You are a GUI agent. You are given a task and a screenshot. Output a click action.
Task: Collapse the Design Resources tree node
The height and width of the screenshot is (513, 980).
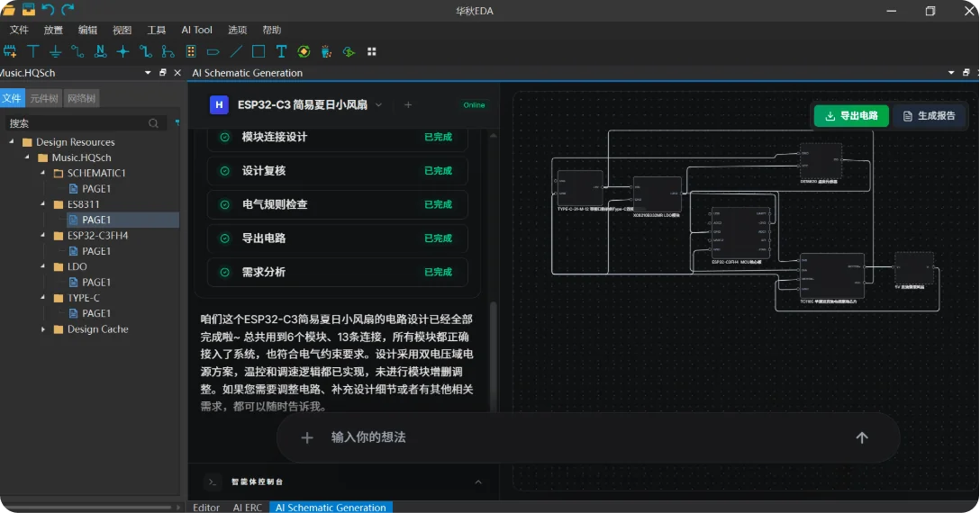click(x=12, y=142)
